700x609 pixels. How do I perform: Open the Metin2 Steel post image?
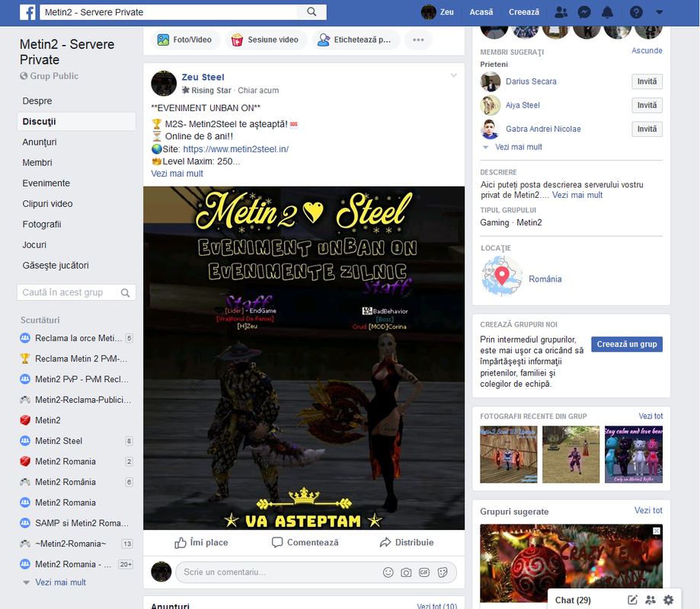[304, 358]
